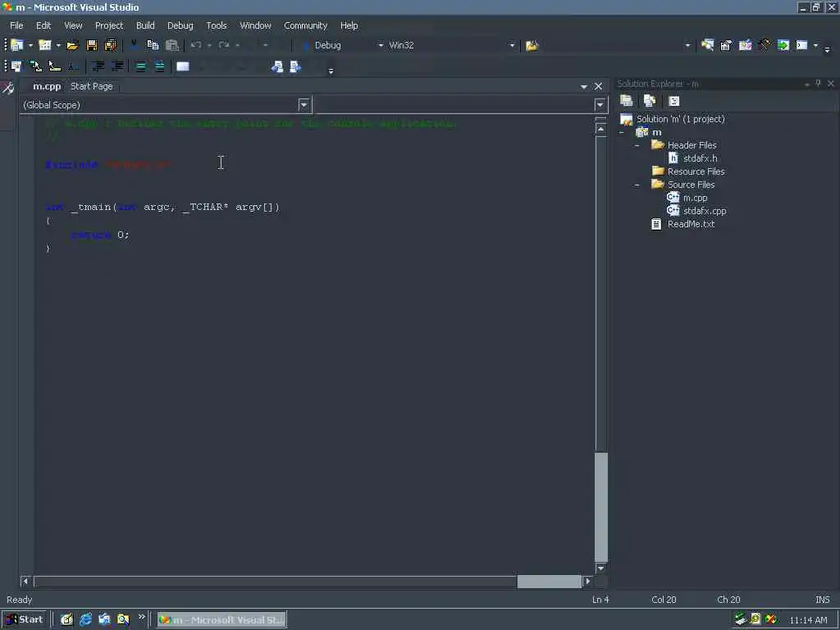
Task: Collapse the Source Files folder node
Action: click(x=637, y=185)
